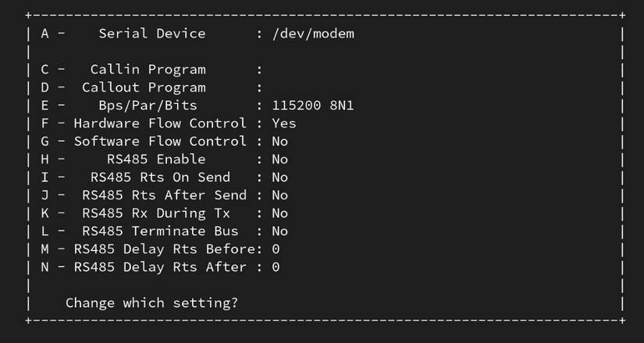The image size is (644, 343).
Task: Pick the RS485 Rts On Send entry
Action: (160, 177)
